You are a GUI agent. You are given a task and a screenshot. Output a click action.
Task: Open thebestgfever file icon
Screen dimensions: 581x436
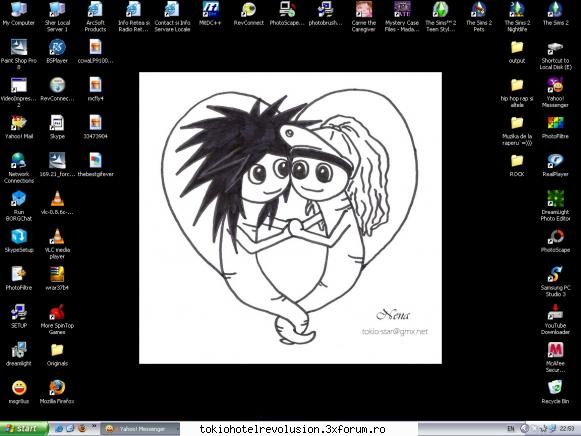point(95,165)
